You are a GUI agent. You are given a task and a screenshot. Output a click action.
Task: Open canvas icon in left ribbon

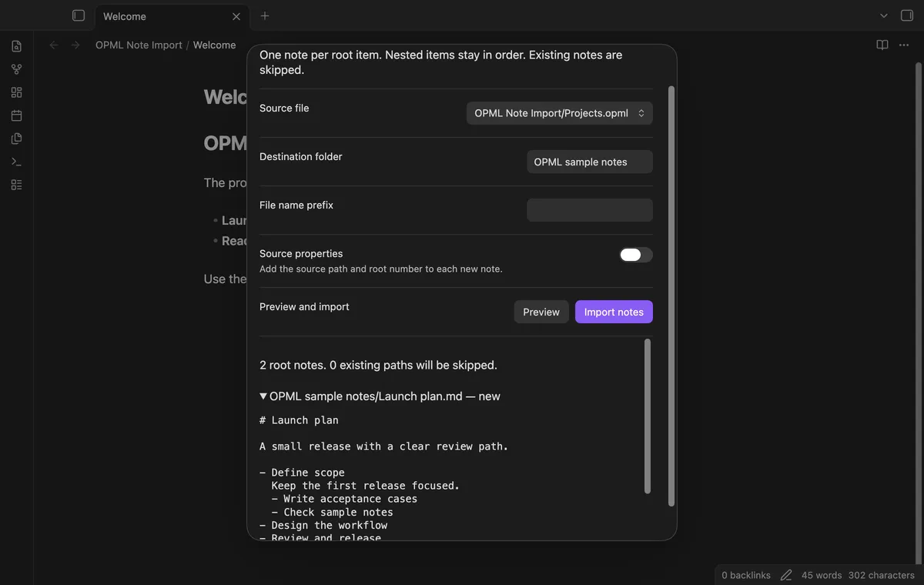click(16, 92)
